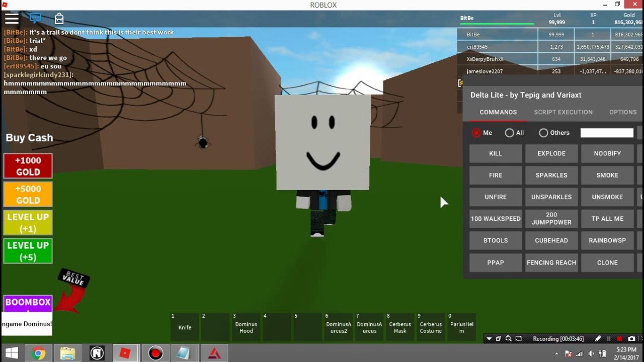This screenshot has height=362, width=644.
Task: Click the 200 JUMPPOWER button
Action: click(551, 219)
